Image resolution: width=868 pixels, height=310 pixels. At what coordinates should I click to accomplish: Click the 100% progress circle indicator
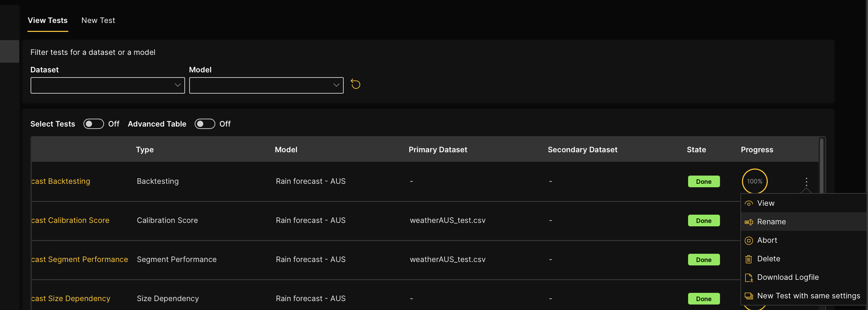[x=754, y=181]
